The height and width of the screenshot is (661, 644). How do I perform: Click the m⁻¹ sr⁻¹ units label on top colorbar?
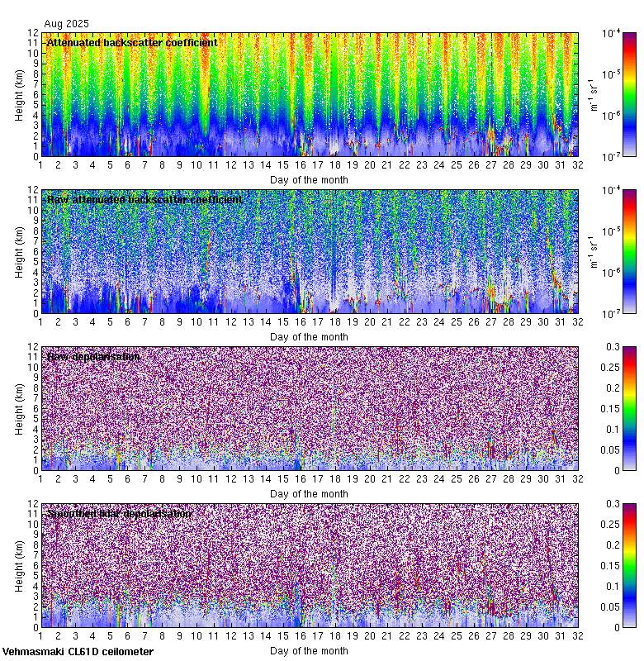[592, 94]
